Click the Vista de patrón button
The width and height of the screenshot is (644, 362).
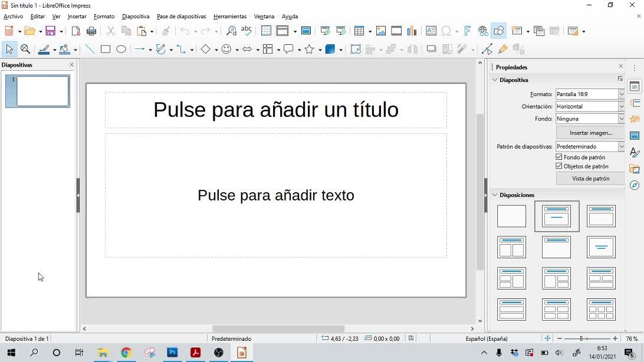point(590,179)
